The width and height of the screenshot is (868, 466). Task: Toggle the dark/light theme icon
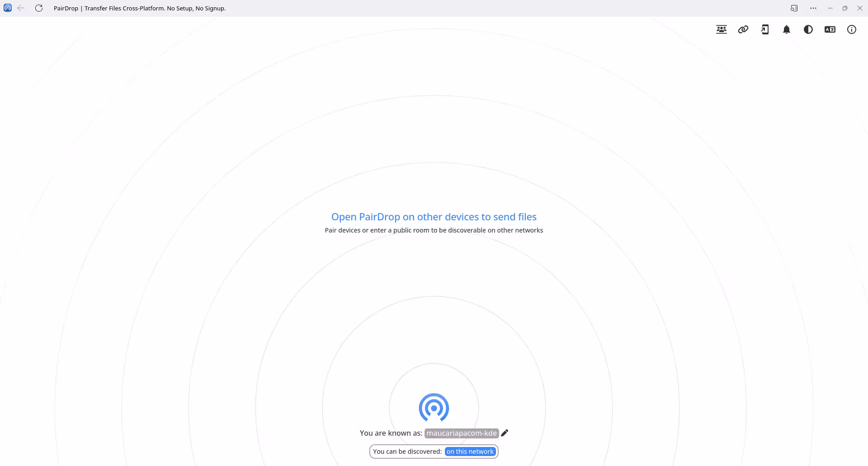pos(808,29)
